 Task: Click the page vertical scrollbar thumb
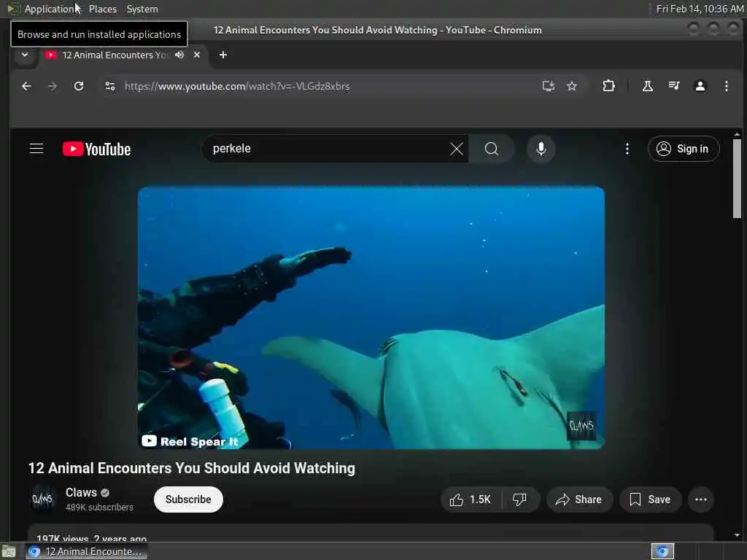pos(737,179)
